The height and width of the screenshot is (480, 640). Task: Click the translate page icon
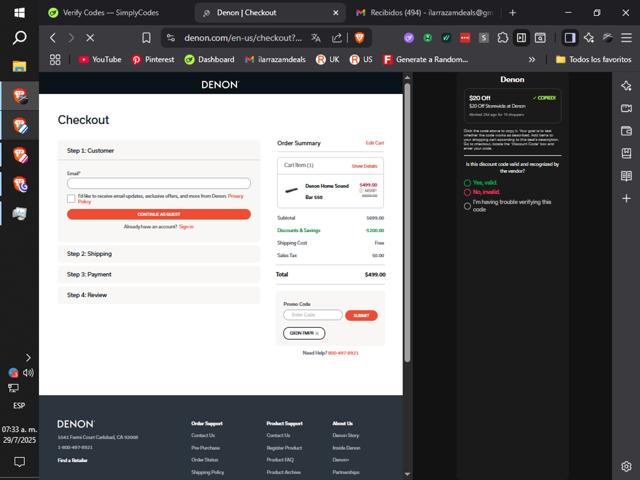tap(316, 38)
